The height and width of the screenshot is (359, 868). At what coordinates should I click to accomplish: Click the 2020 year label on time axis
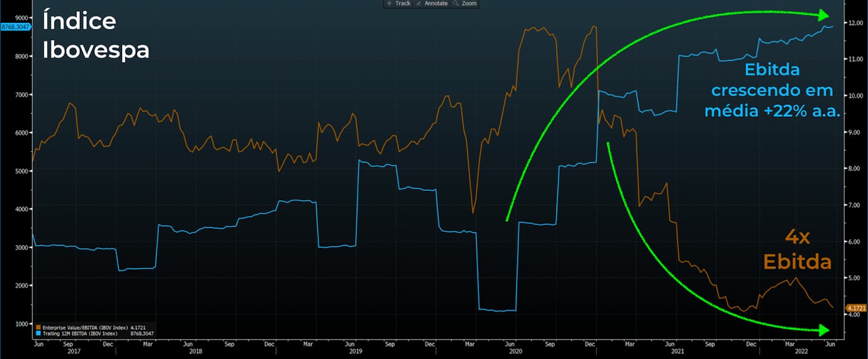(x=517, y=351)
